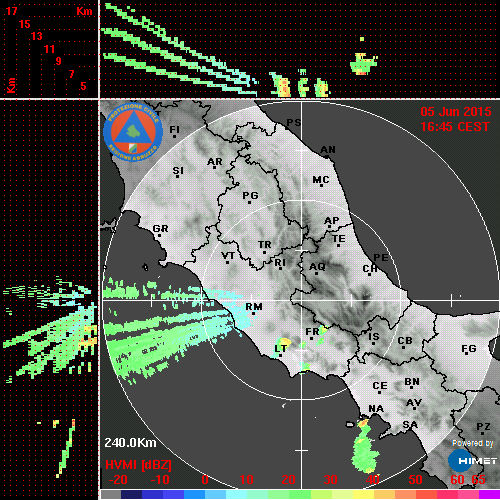Click the 'CH' city label

(370, 269)
